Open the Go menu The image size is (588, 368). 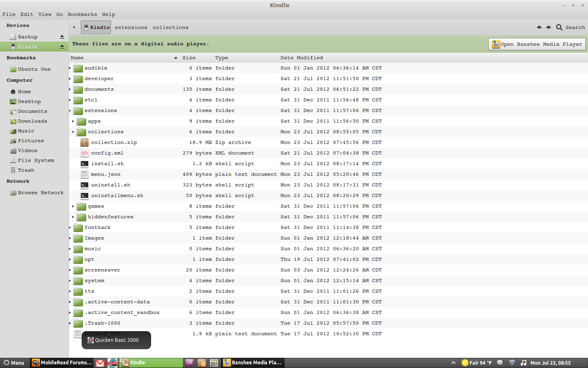pyautogui.click(x=60, y=14)
